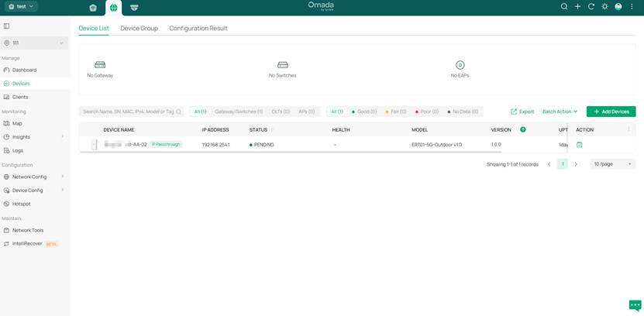The image size is (644, 316).
Task: Open the 10 /page size selector
Action: pyautogui.click(x=612, y=164)
